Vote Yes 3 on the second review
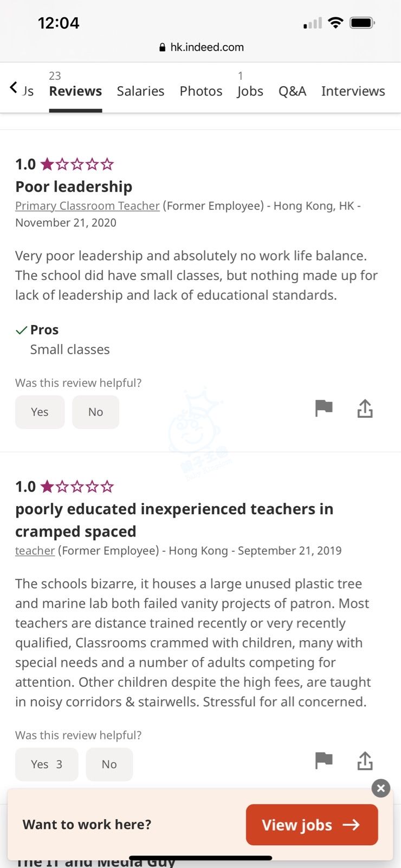Screen dimensions: 401x868 point(47,764)
